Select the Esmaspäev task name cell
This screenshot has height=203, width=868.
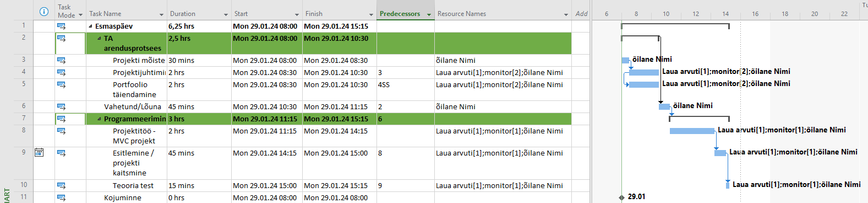127,26
